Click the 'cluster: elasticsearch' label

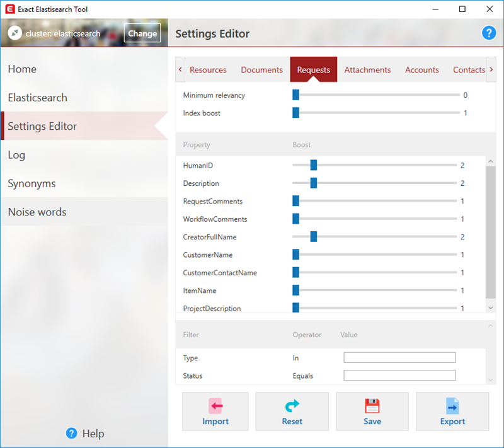[x=63, y=33]
